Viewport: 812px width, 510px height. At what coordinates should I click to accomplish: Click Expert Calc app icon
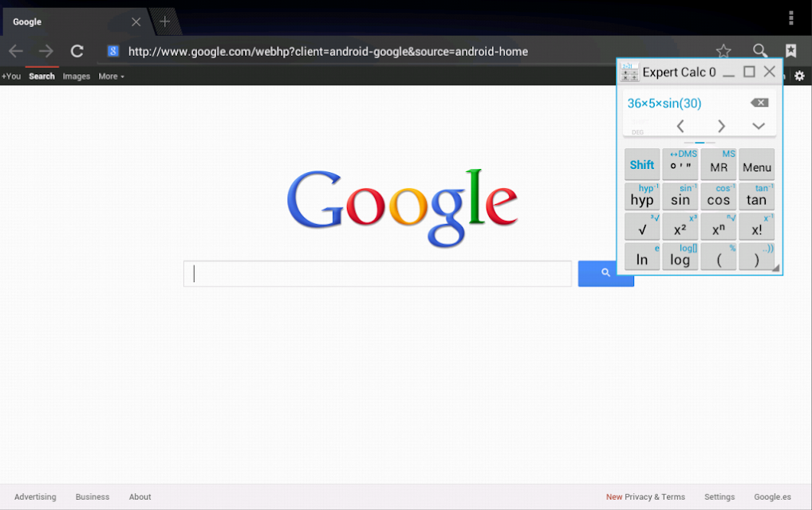click(629, 72)
